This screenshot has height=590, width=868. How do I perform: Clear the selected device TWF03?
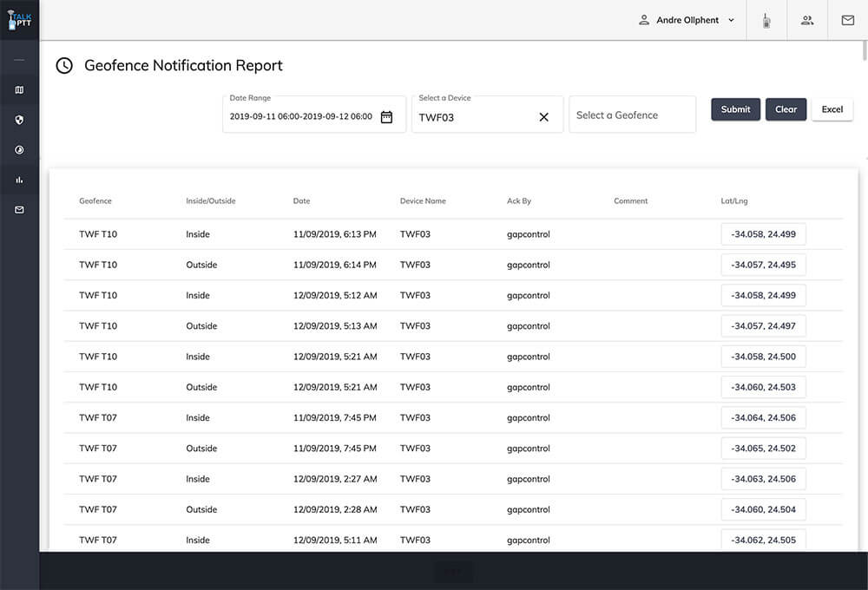point(544,117)
